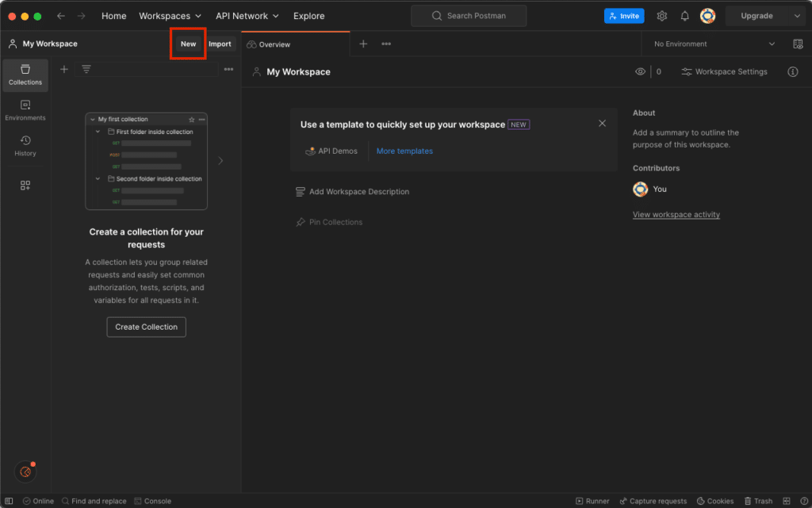The width and height of the screenshot is (812, 508).
Task: Open the settings gear icon
Action: pyautogui.click(x=662, y=16)
